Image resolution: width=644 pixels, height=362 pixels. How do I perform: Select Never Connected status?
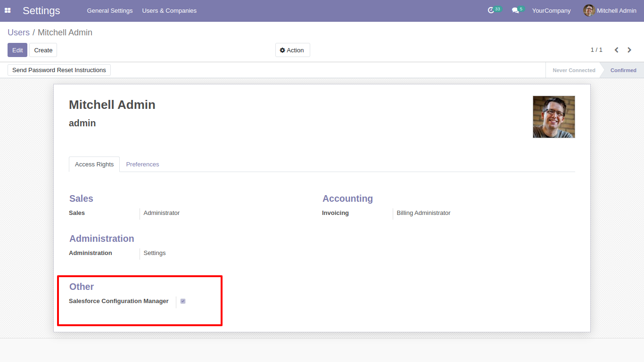[x=574, y=70]
